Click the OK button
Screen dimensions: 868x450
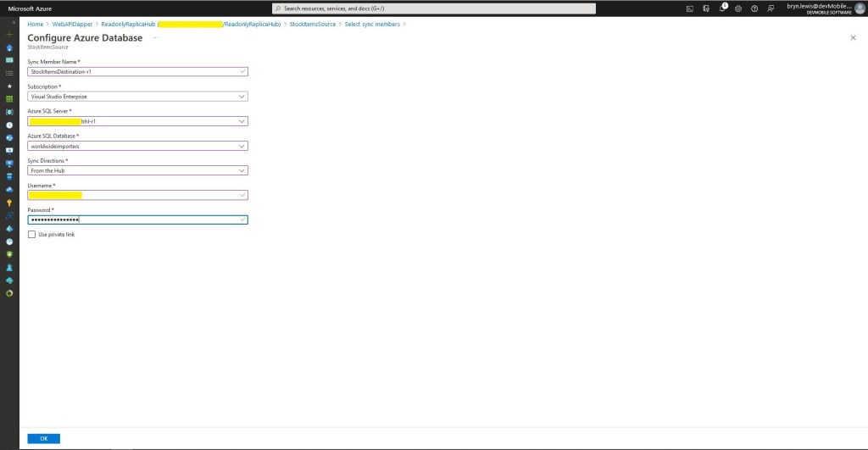click(x=43, y=438)
